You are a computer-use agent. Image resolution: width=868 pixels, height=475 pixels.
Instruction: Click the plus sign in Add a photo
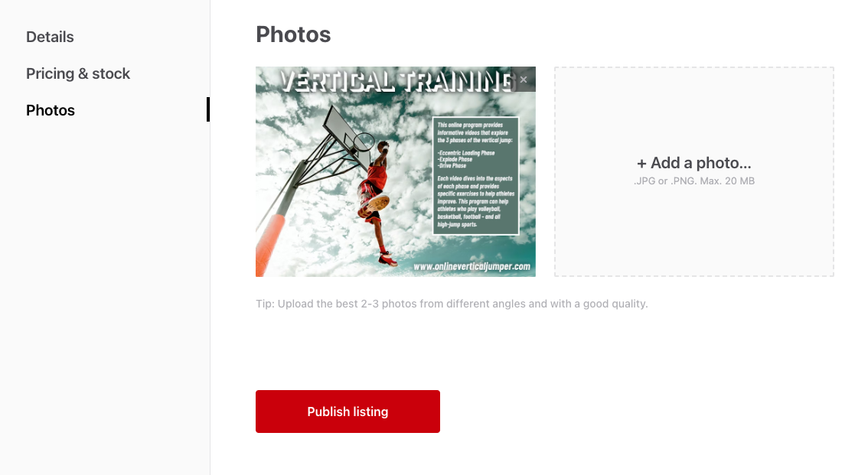(641, 164)
